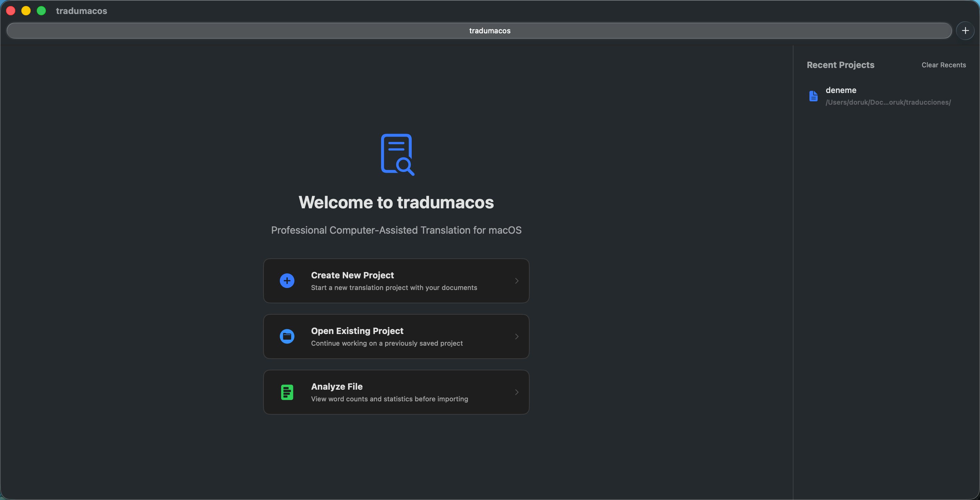
Task: Click Professional Computer-Assisted Translation for macOS subtitle
Action: click(396, 230)
